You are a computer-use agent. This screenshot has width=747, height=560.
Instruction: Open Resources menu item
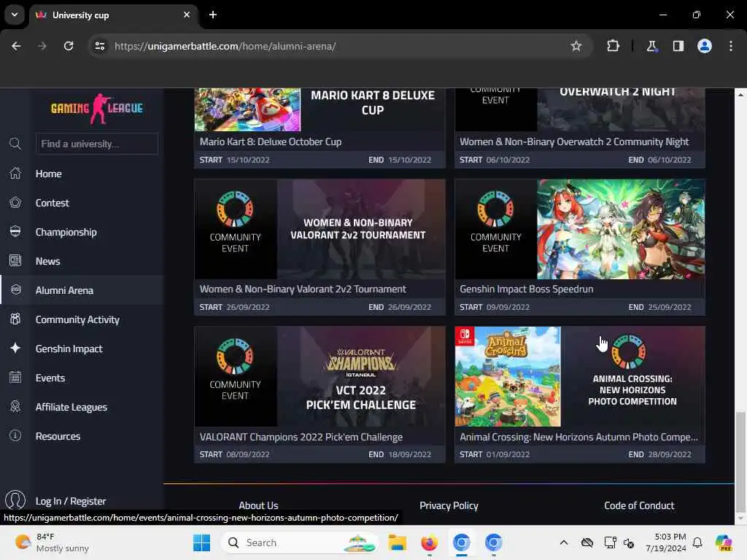(58, 436)
